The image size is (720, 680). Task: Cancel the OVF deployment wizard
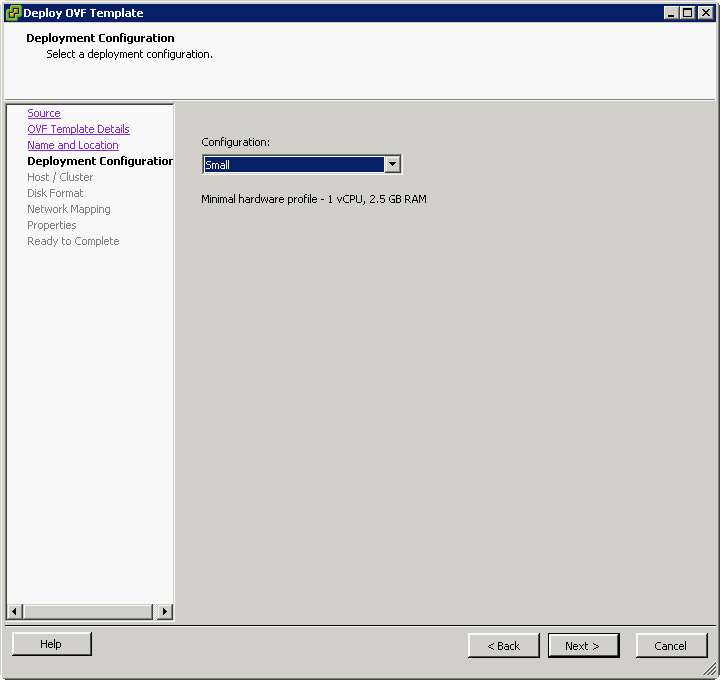[x=671, y=646]
